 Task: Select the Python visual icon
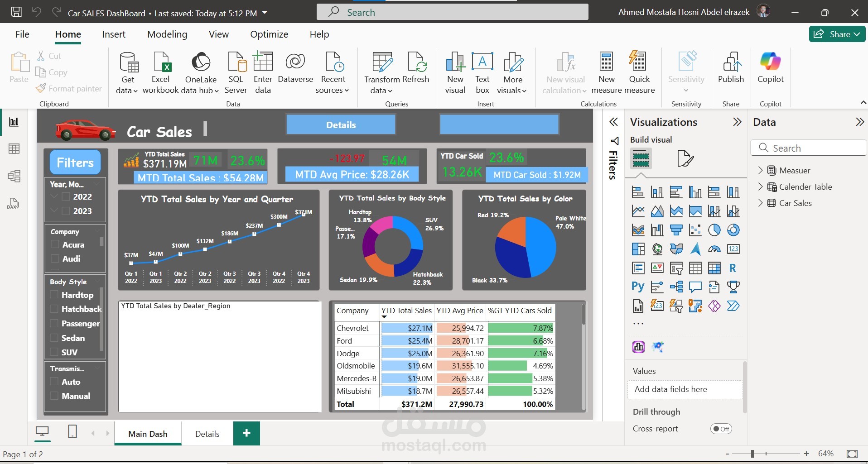click(638, 287)
